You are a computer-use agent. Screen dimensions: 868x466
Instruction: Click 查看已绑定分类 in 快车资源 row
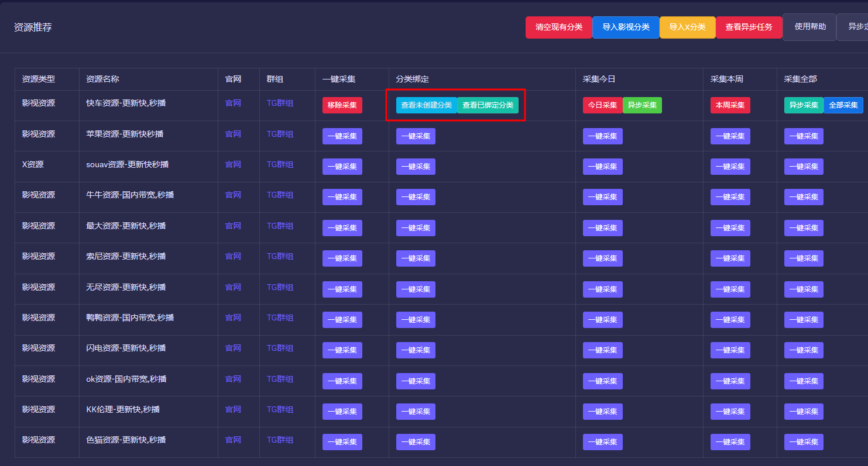click(x=488, y=105)
